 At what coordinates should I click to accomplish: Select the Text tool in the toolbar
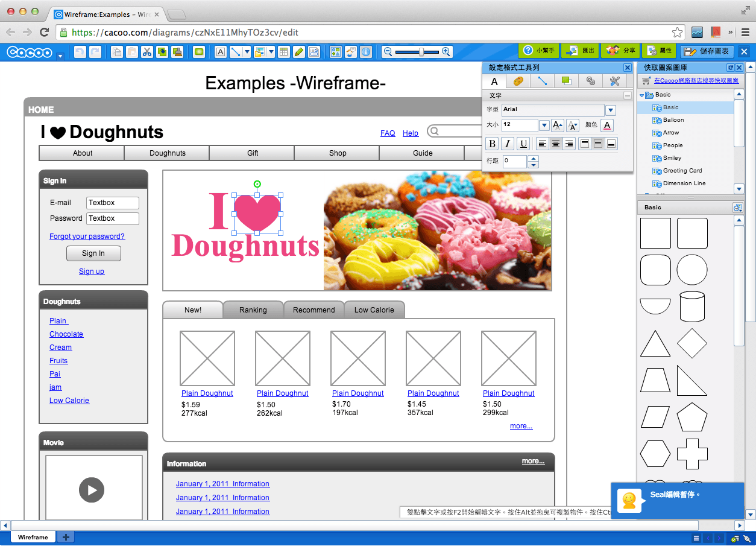(221, 52)
